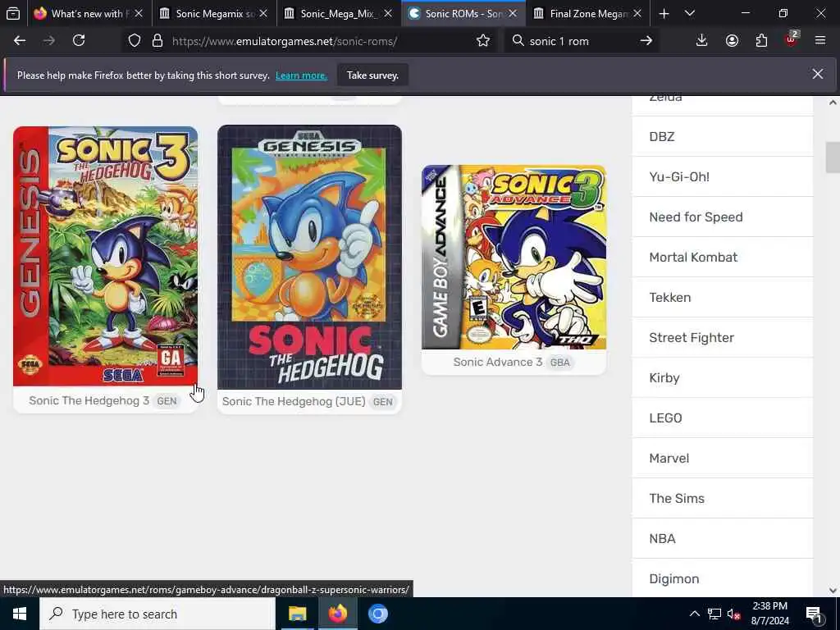Image resolution: width=840 pixels, height=630 pixels.
Task: Click the site security padlock icon
Action: point(157,41)
